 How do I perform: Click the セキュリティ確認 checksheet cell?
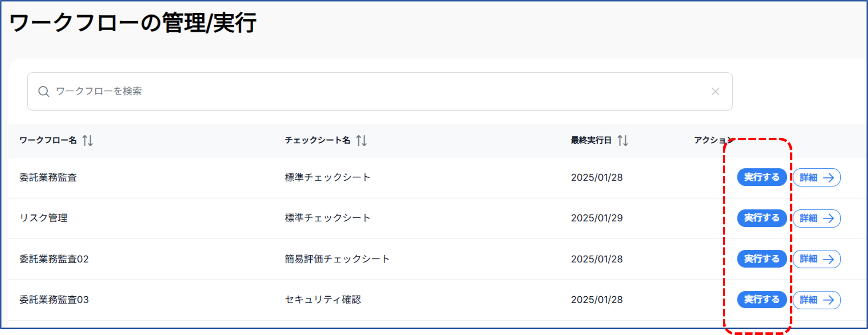click(x=323, y=300)
